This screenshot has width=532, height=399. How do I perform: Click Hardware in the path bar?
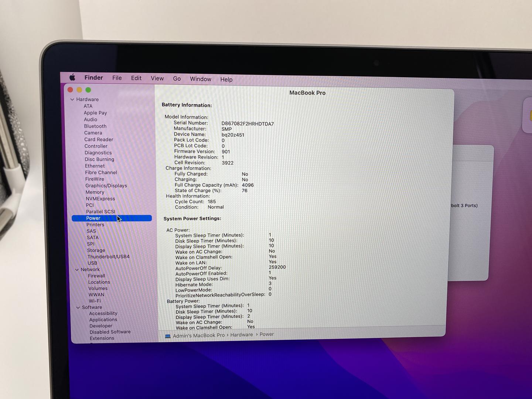[x=242, y=335]
